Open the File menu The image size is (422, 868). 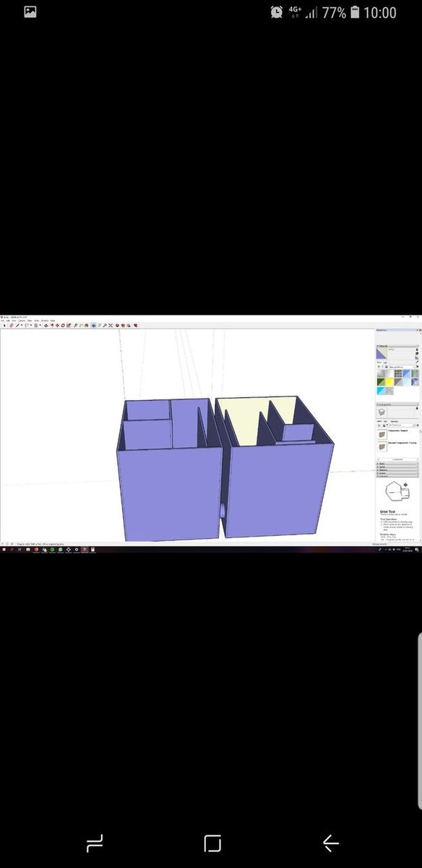pyautogui.click(x=2, y=320)
